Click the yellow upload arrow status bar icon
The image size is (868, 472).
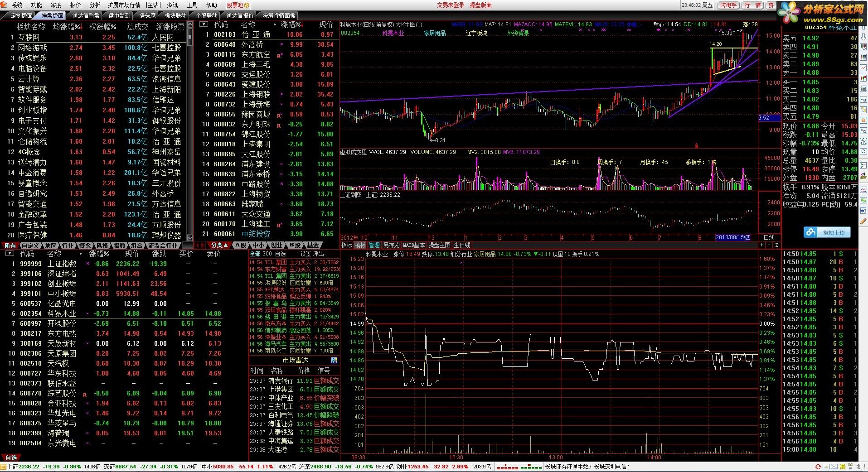click(843, 467)
